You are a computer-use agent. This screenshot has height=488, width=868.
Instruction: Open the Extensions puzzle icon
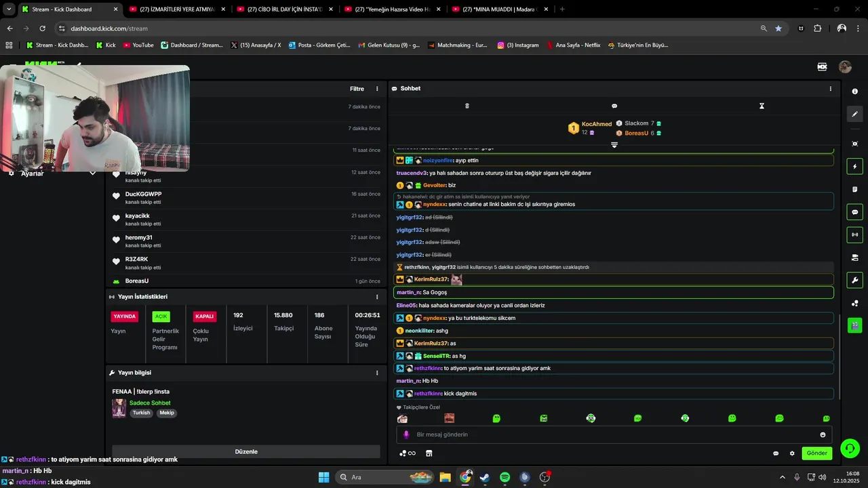817,28
